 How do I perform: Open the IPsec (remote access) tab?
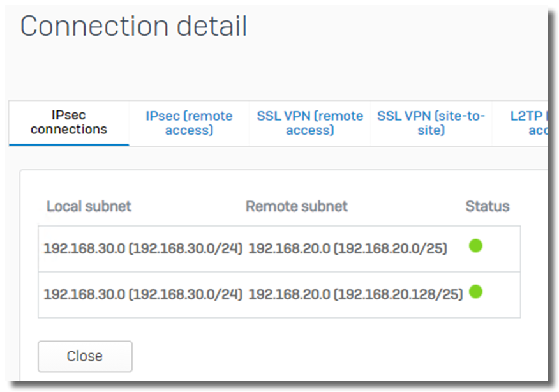[x=189, y=123]
